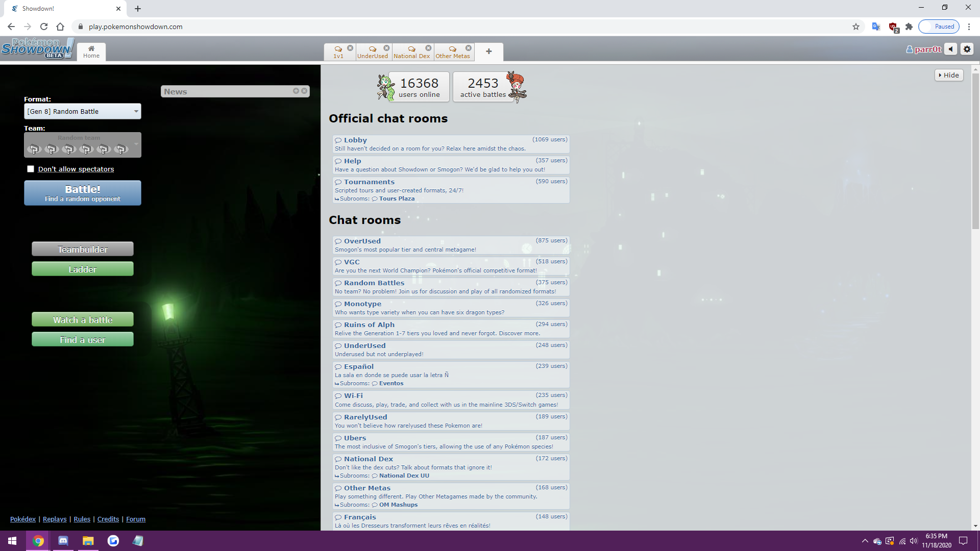This screenshot has height=551, width=980.
Task: Click the address bar URL
Action: pyautogui.click(x=135, y=27)
